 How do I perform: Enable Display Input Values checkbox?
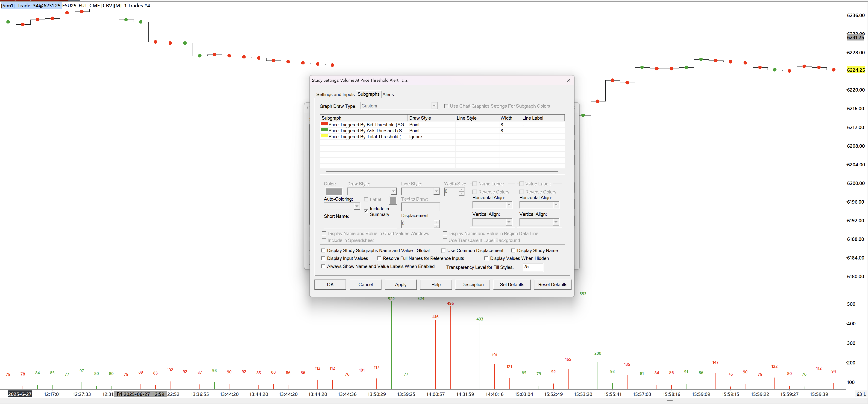(x=323, y=259)
